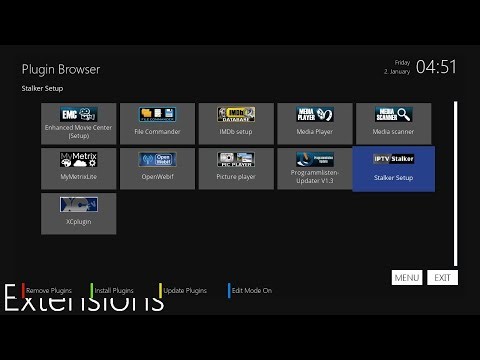Viewport: 480px width, 360px height.
Task: Click the 'File Commander' caption
Action: [x=157, y=132]
